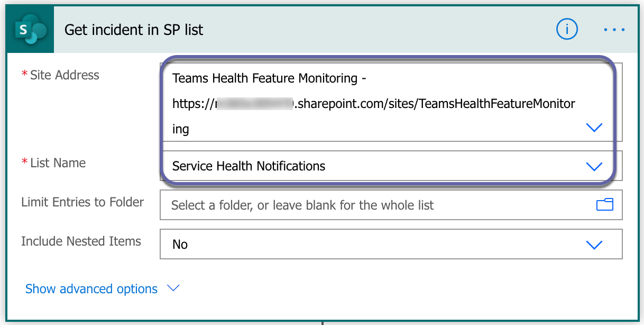The height and width of the screenshot is (325, 644).
Task: Click the List Name label
Action: (58, 163)
